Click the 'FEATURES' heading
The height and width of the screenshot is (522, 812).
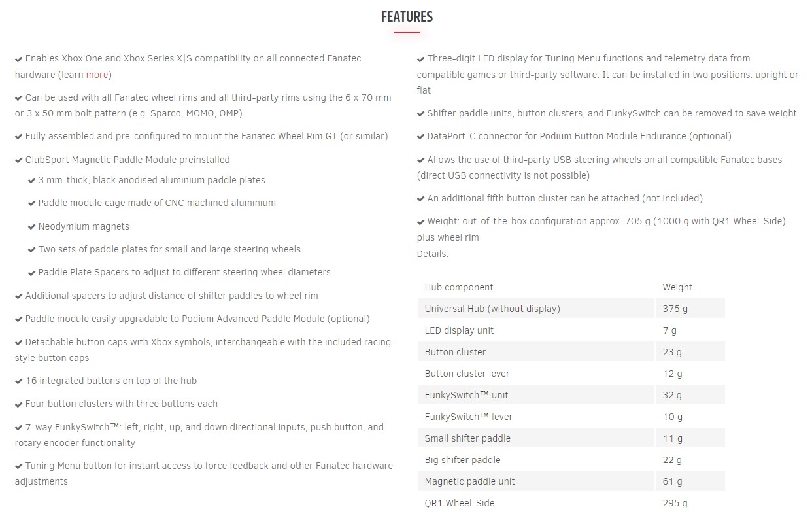pos(407,17)
